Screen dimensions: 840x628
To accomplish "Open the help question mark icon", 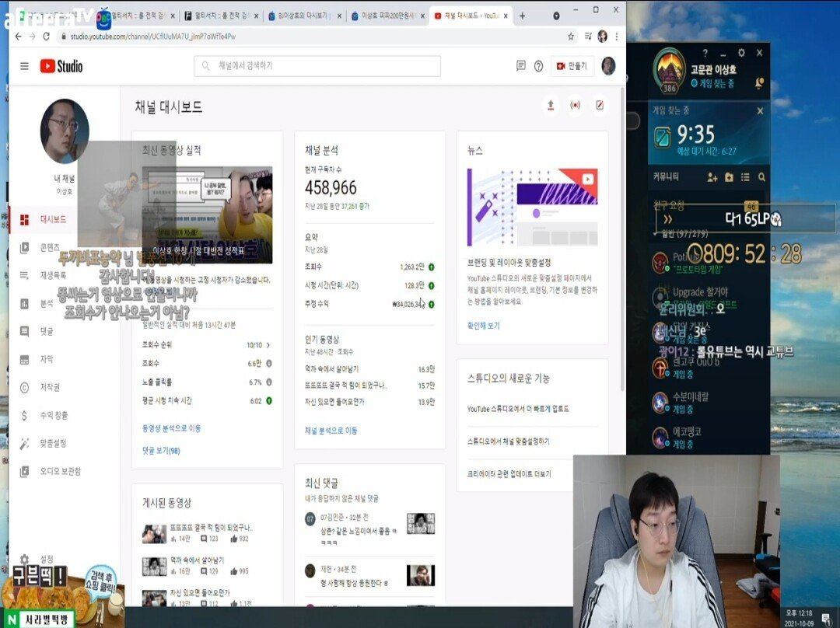I will point(538,66).
